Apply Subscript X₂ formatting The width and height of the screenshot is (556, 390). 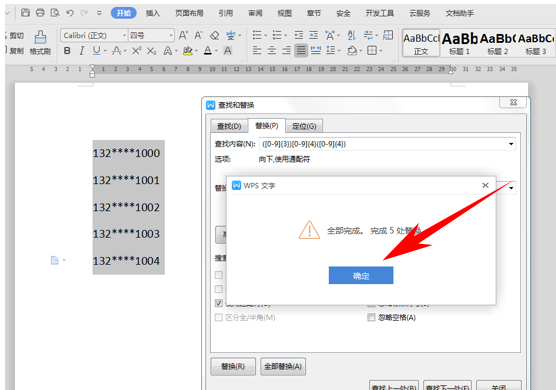click(151, 51)
